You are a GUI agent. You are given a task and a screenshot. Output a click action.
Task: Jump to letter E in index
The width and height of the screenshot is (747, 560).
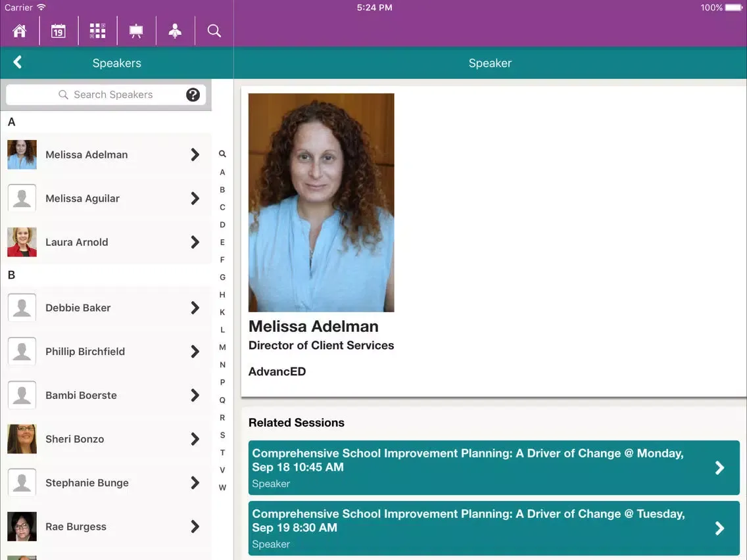(222, 243)
